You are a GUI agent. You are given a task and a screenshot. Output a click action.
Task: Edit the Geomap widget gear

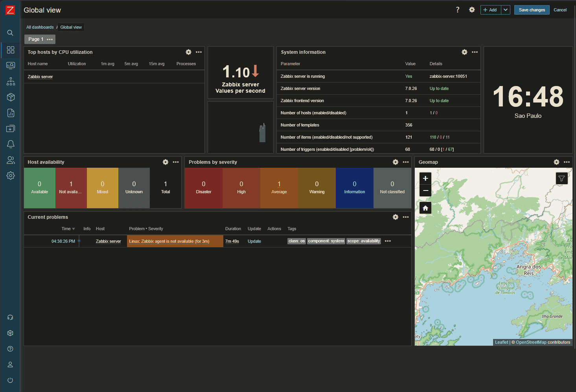[556, 162]
